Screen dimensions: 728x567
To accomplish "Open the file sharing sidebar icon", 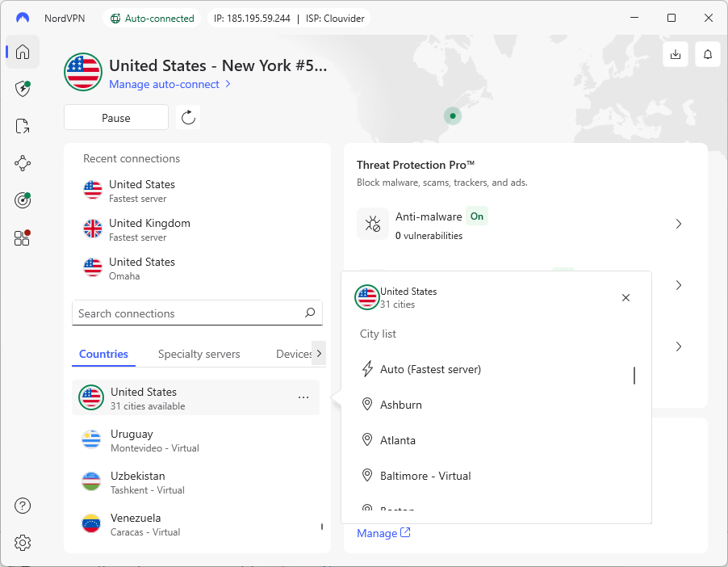I will coord(23,126).
